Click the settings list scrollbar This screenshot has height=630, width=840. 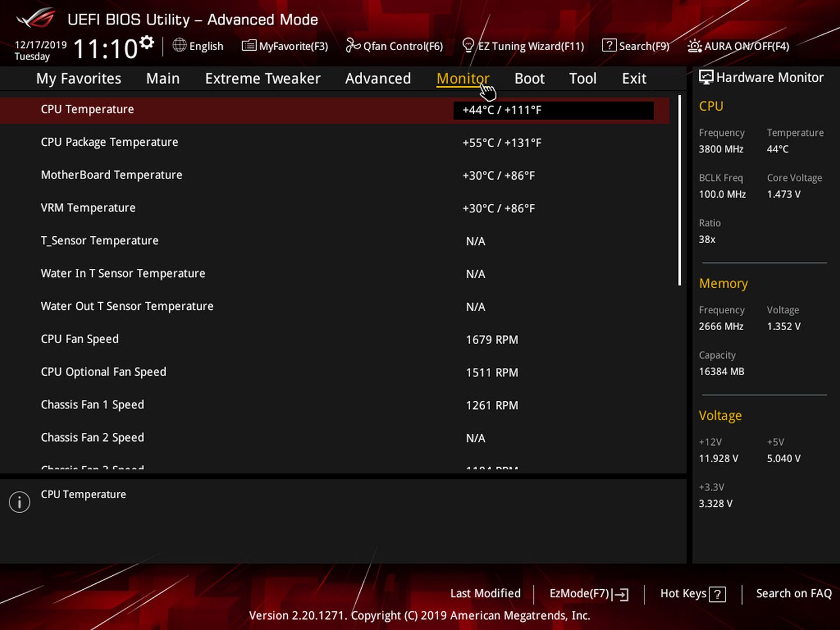[680, 191]
